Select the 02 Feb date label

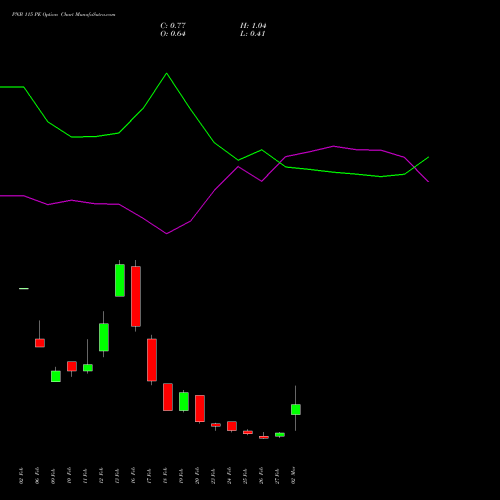tap(21, 476)
